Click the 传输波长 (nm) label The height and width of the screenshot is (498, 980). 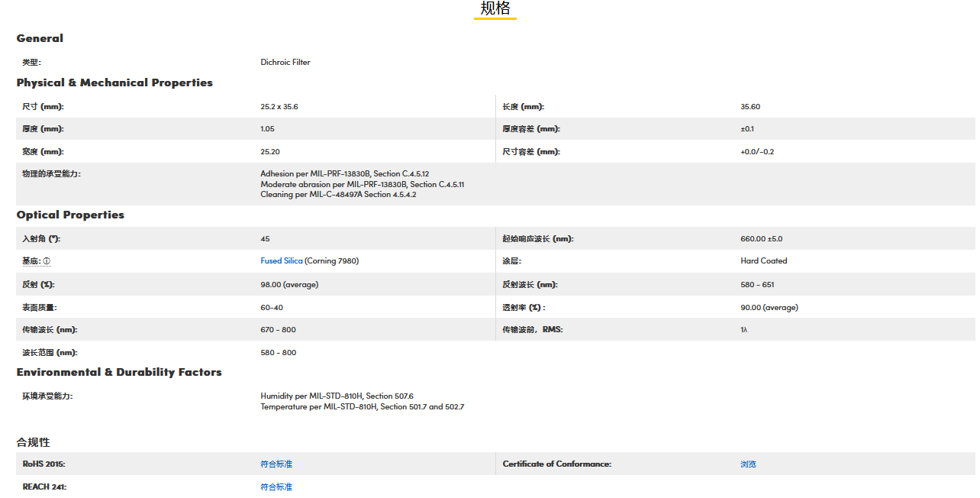(50, 330)
